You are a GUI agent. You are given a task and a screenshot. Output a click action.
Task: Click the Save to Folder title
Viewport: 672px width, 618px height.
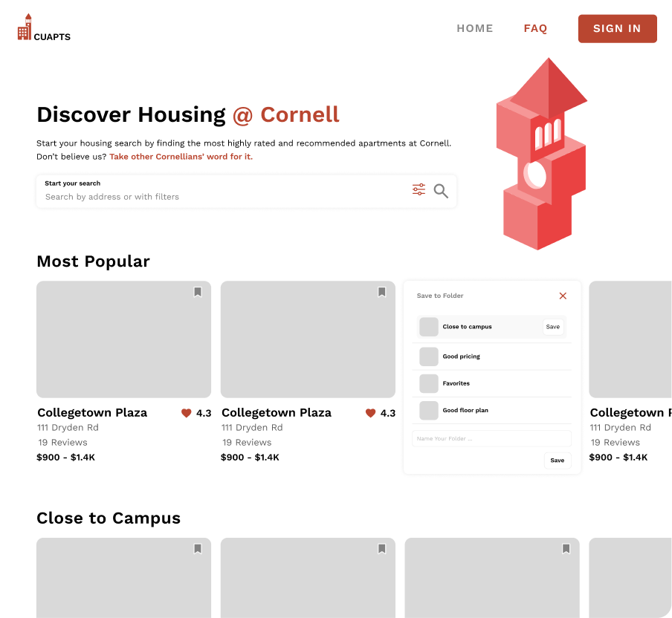point(440,296)
